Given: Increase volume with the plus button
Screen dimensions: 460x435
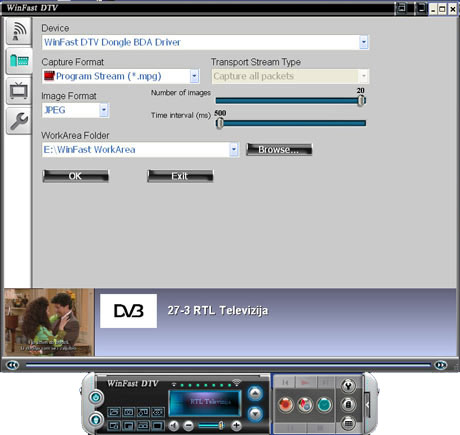Looking at the screenshot, I should click(236, 425).
